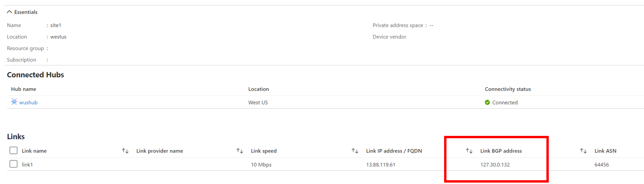Click the green Connected status icon
Viewport: 644px width, 184px height.
(x=487, y=102)
